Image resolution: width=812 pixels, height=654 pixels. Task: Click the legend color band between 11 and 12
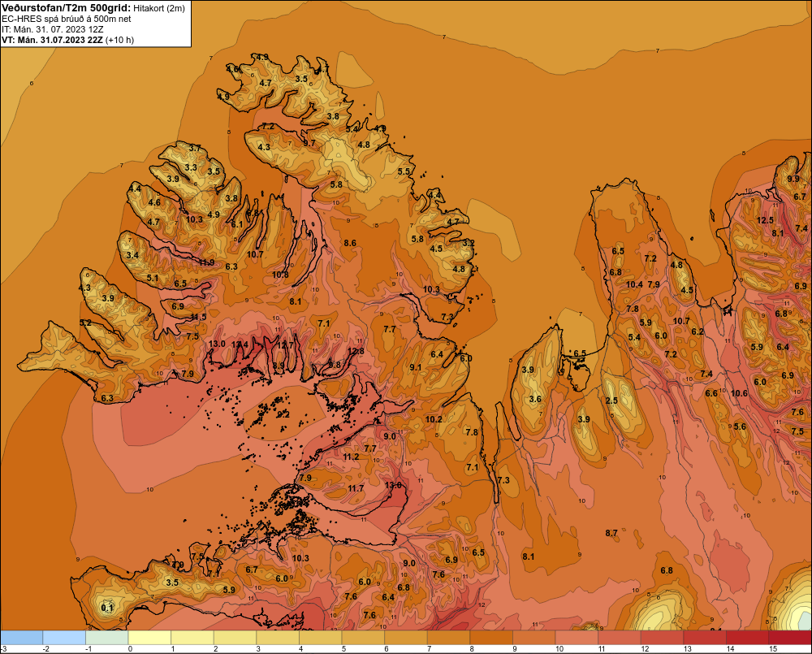coord(620,638)
